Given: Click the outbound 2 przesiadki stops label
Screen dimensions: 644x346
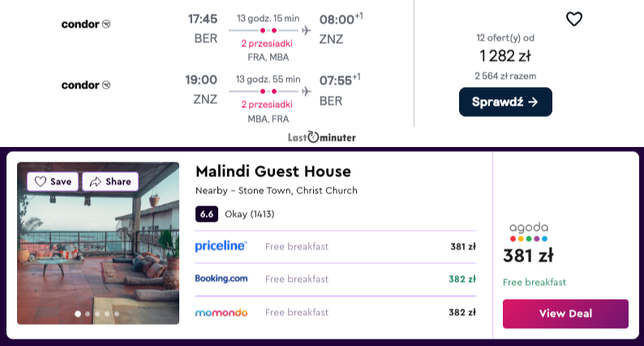Looking at the screenshot, I should point(267,44).
